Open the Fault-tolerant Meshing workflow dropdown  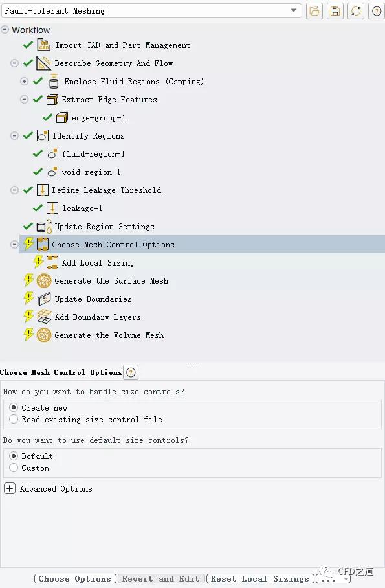(294, 11)
